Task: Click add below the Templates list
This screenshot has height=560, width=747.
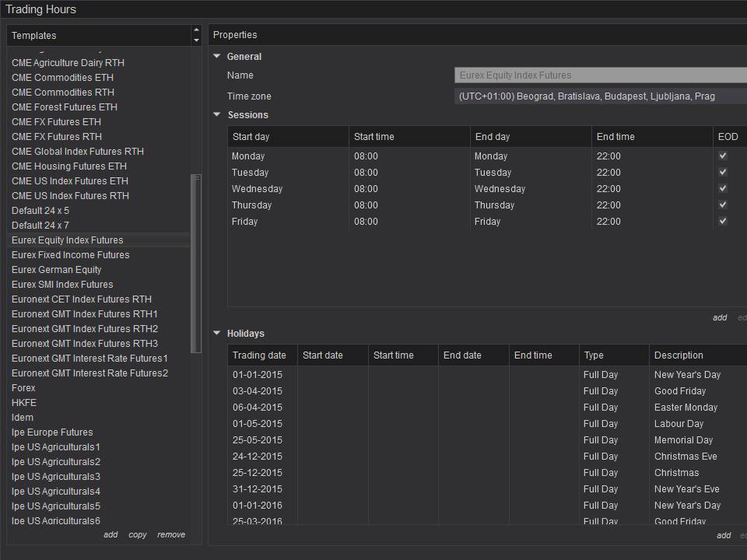Action: (x=110, y=534)
